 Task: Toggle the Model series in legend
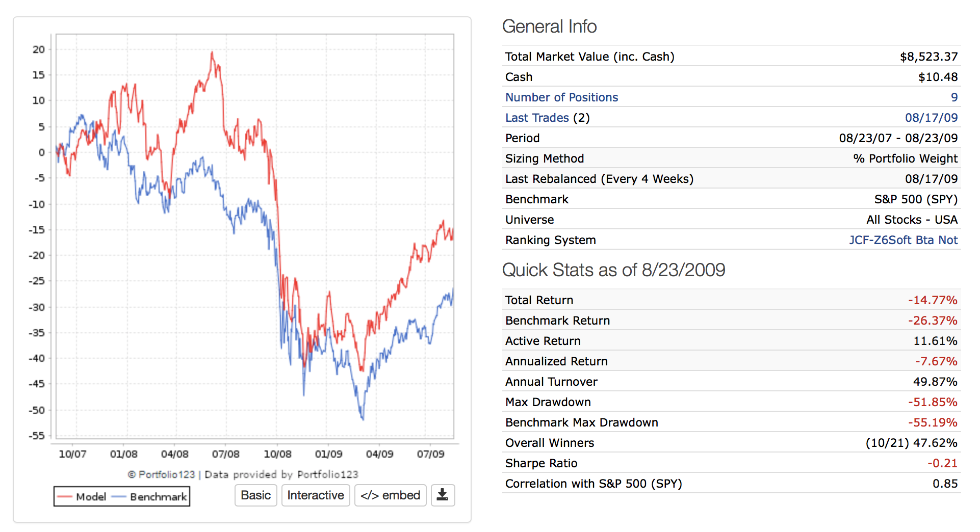pyautogui.click(x=91, y=497)
